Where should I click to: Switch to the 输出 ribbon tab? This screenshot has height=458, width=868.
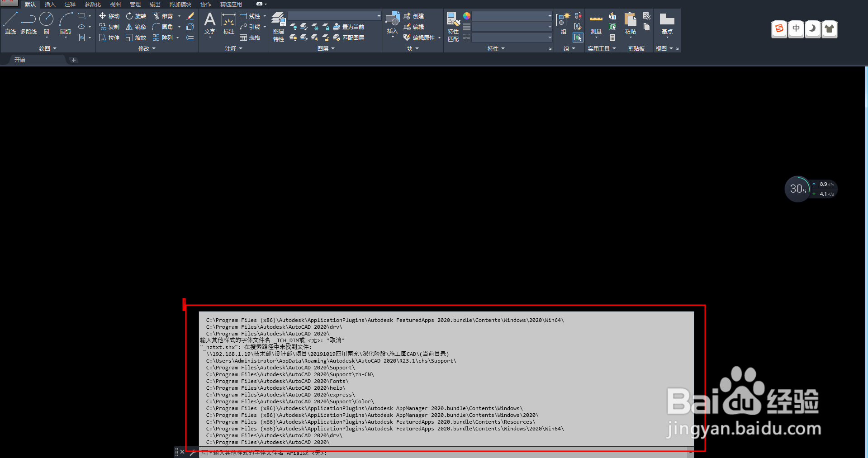click(x=155, y=4)
